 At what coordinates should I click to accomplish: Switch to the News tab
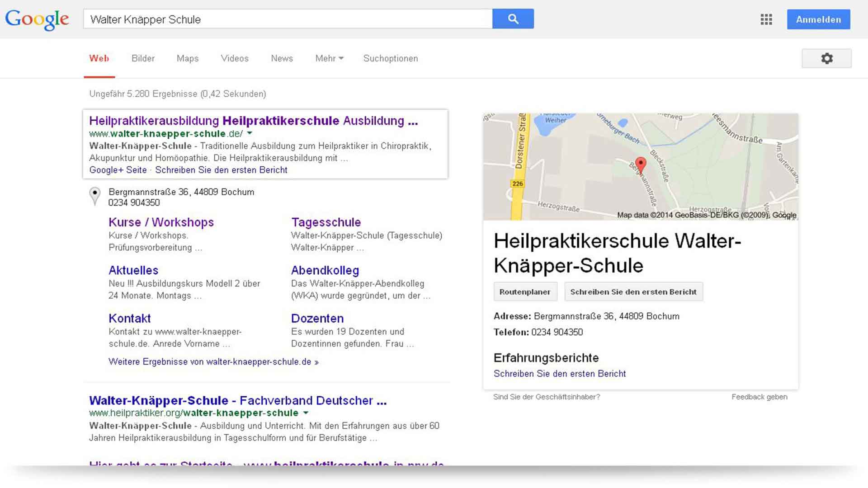coord(282,58)
